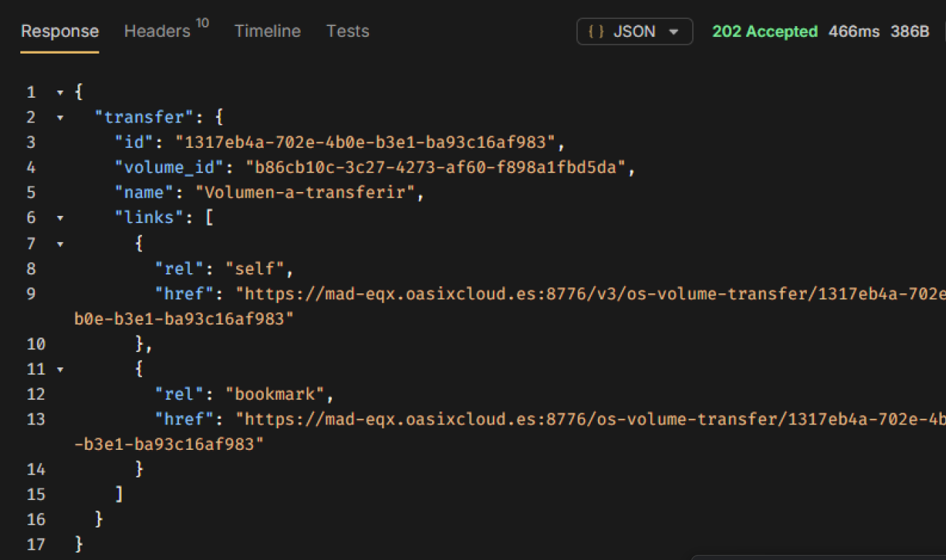Click the "Volumen-a-transferir" name value
Image resolution: width=946 pixels, height=560 pixels.
click(309, 193)
